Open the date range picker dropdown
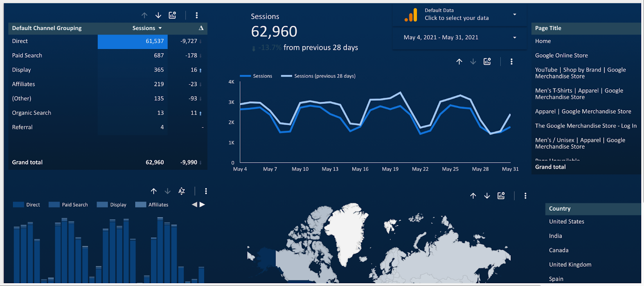This screenshot has height=286, width=644. point(514,37)
